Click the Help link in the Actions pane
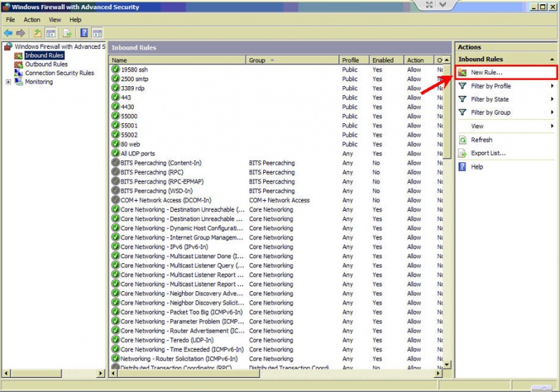Viewport: 560px width, 392px height. [x=477, y=167]
